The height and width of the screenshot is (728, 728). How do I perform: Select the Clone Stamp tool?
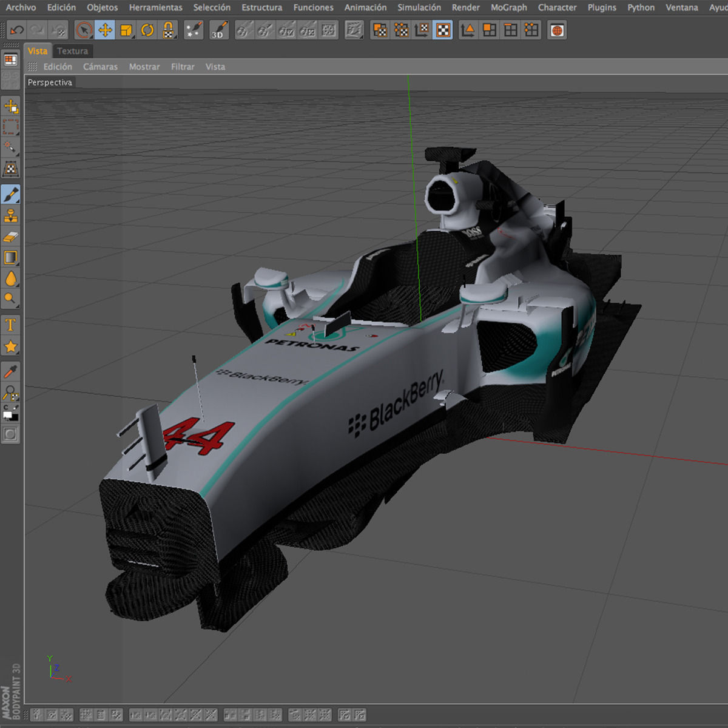coord(11,216)
